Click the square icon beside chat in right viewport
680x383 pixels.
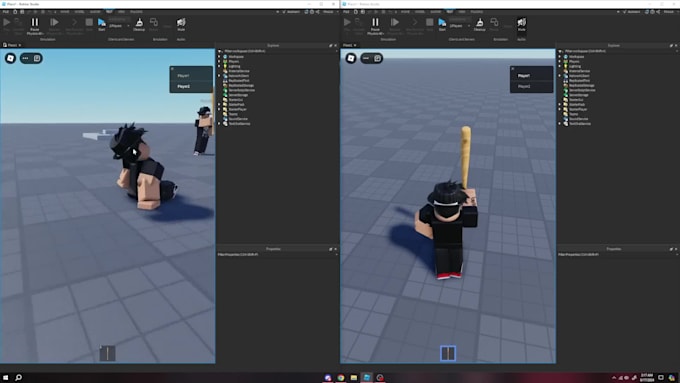pos(377,58)
